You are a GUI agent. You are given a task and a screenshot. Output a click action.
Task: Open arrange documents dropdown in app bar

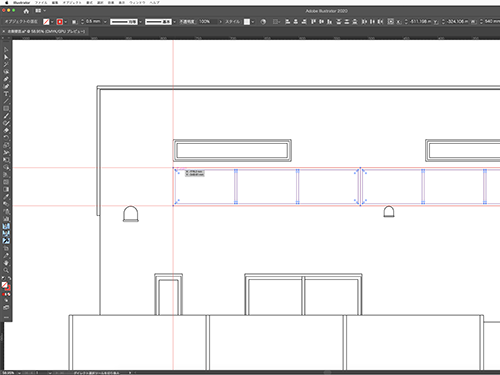40,11
